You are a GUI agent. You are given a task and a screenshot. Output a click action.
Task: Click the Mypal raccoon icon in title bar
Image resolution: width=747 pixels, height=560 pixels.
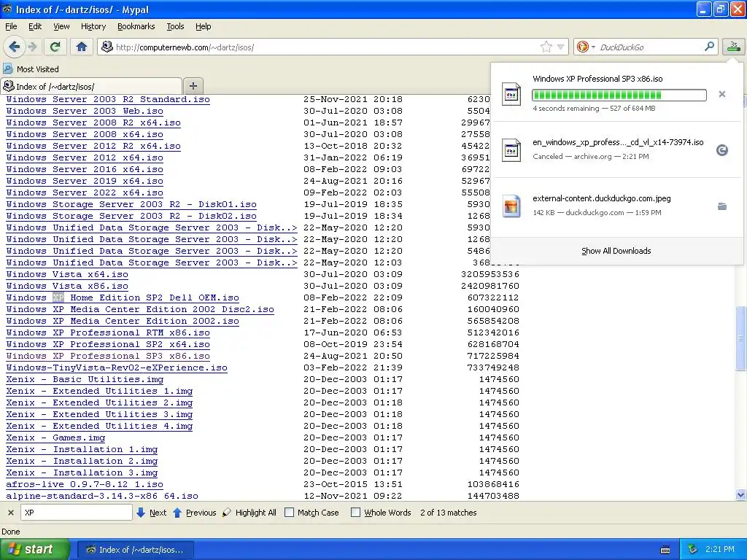click(7, 9)
